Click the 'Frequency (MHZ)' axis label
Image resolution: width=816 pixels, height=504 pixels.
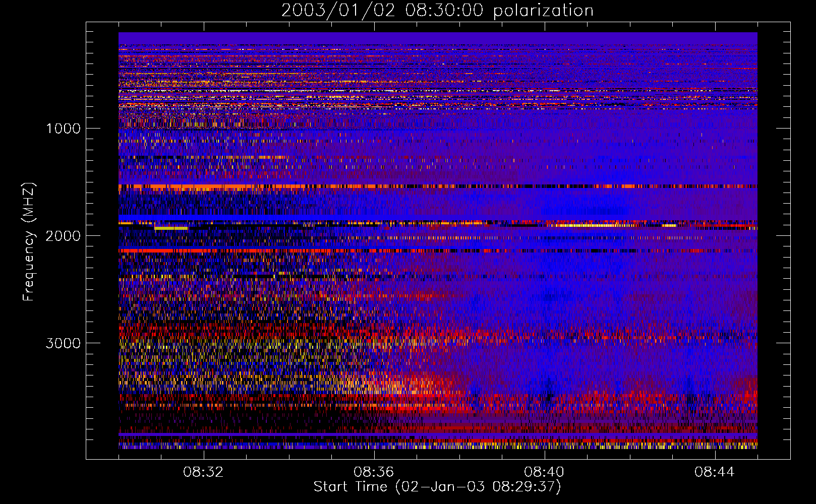pos(29,242)
